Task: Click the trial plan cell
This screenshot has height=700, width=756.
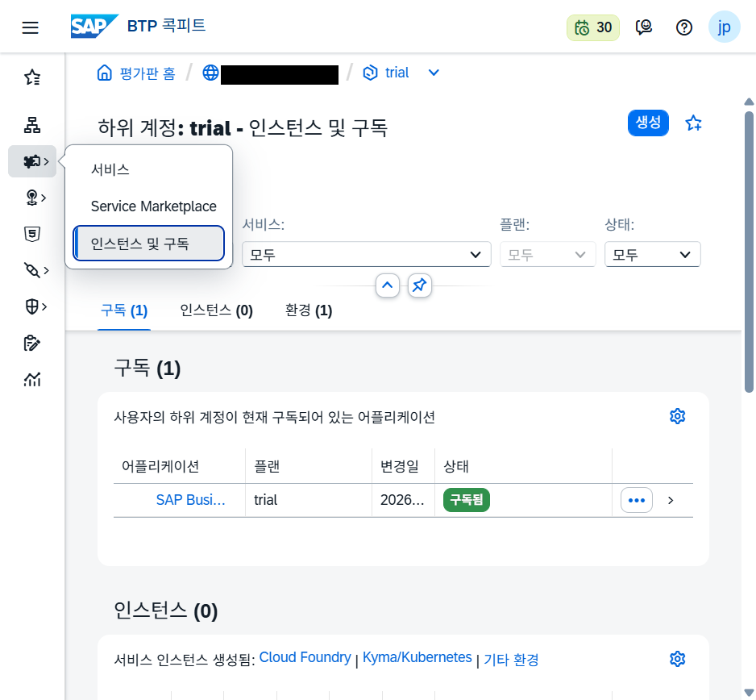Action: (309, 500)
